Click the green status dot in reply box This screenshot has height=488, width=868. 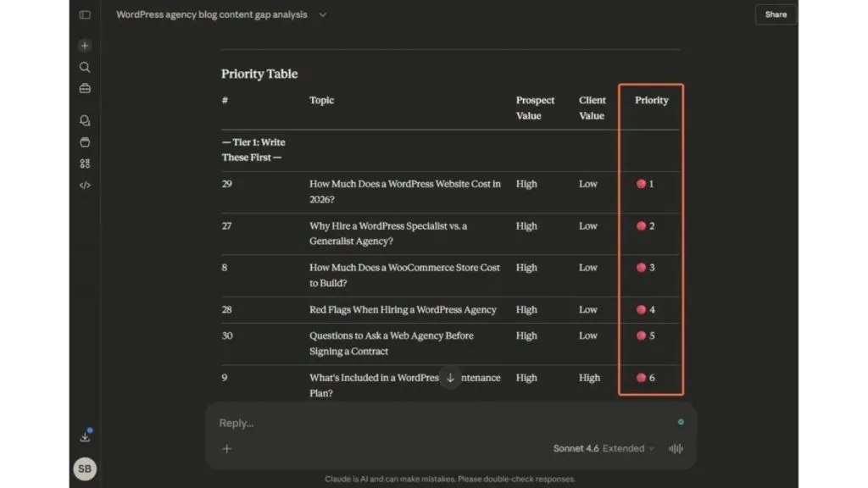point(681,422)
